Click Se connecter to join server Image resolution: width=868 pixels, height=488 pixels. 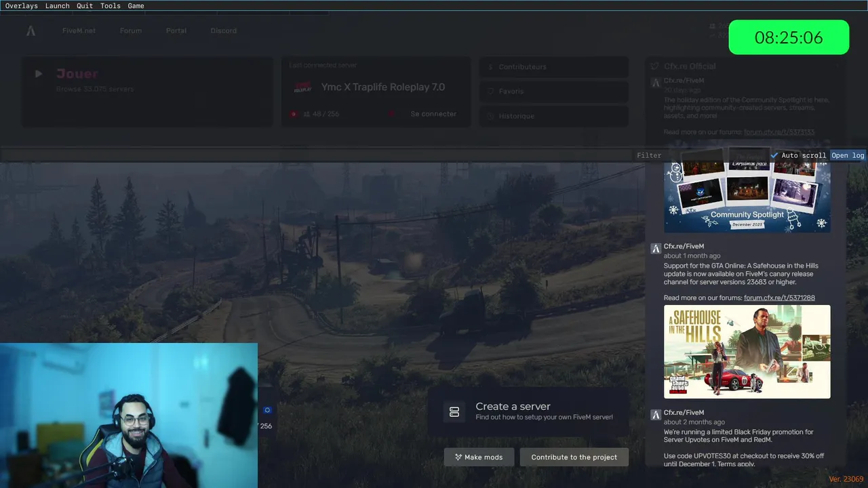tap(433, 114)
